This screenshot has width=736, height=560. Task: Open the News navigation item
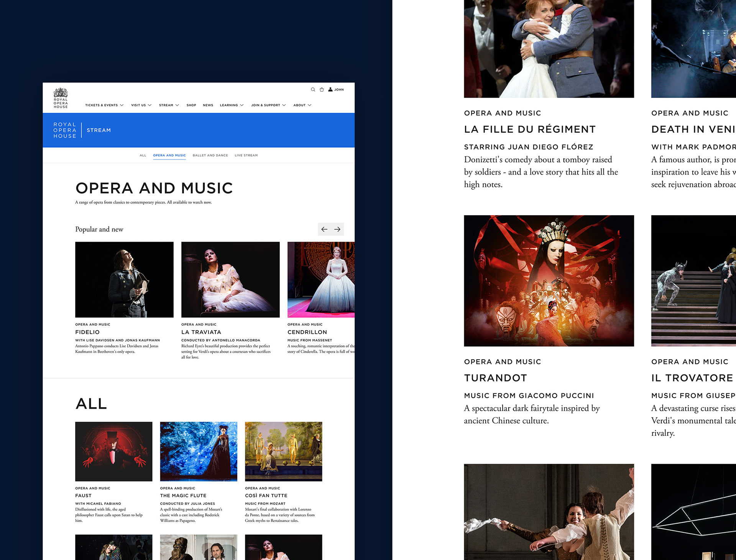click(x=208, y=105)
